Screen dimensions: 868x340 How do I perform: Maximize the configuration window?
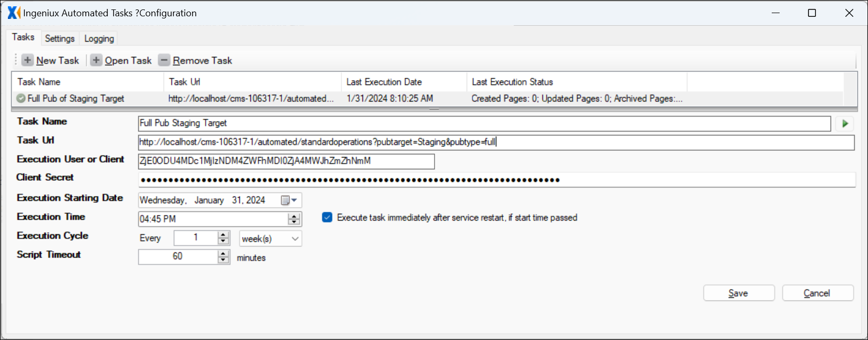pyautogui.click(x=812, y=13)
